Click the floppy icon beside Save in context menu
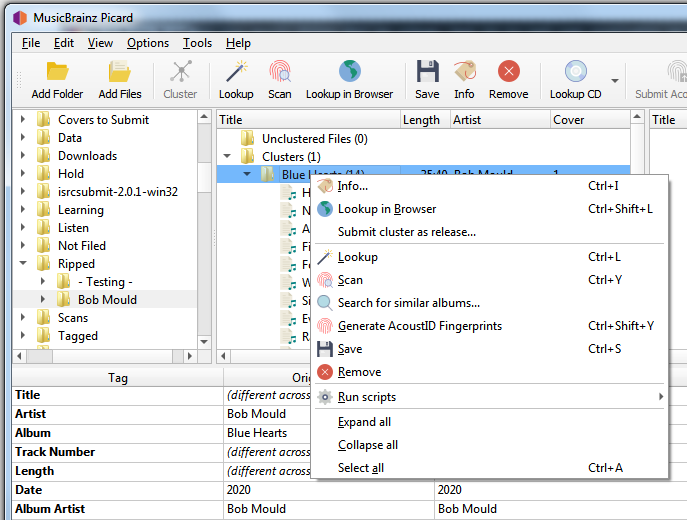Viewport: 687px width, 520px height. pos(325,349)
